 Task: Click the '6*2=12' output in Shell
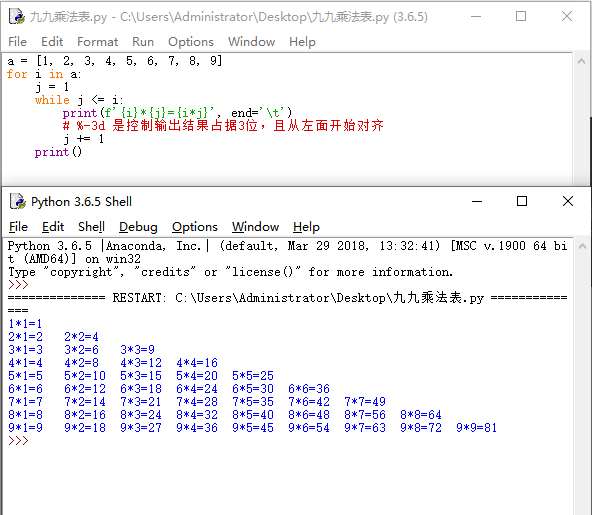[x=85, y=389]
